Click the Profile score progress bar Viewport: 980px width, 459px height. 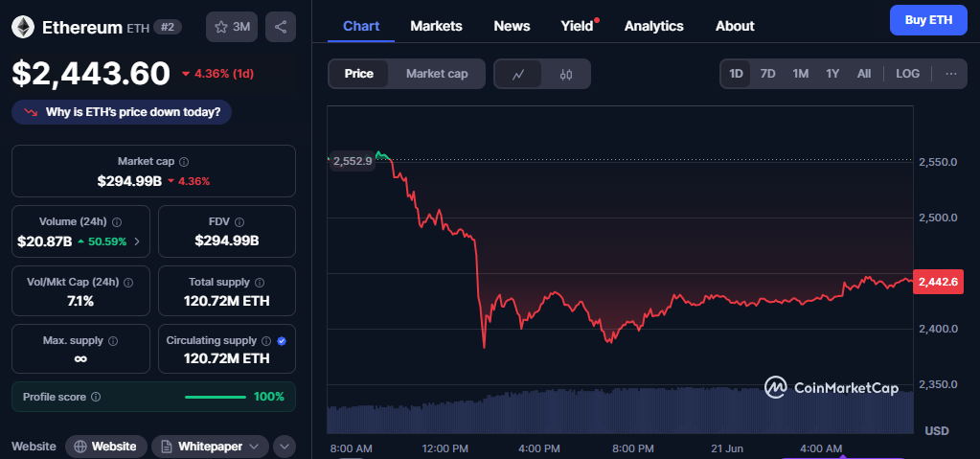coord(216,397)
